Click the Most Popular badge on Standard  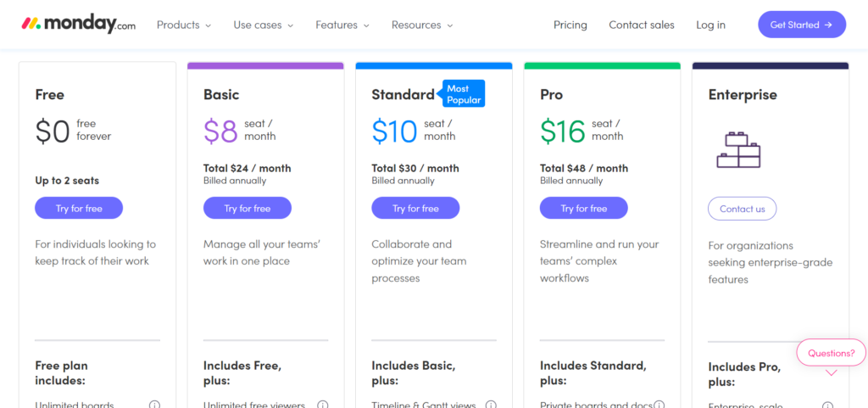(464, 93)
